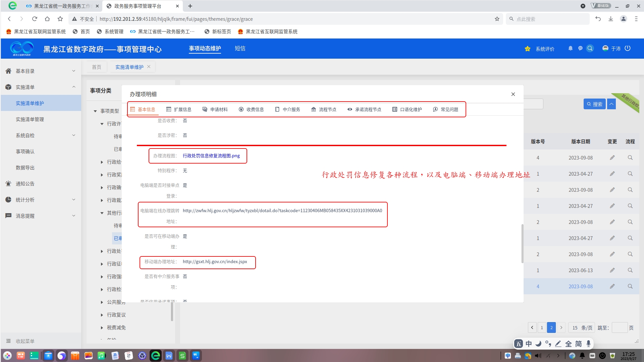
Task: Bookmark page with address bar star icon
Action: 497,19
